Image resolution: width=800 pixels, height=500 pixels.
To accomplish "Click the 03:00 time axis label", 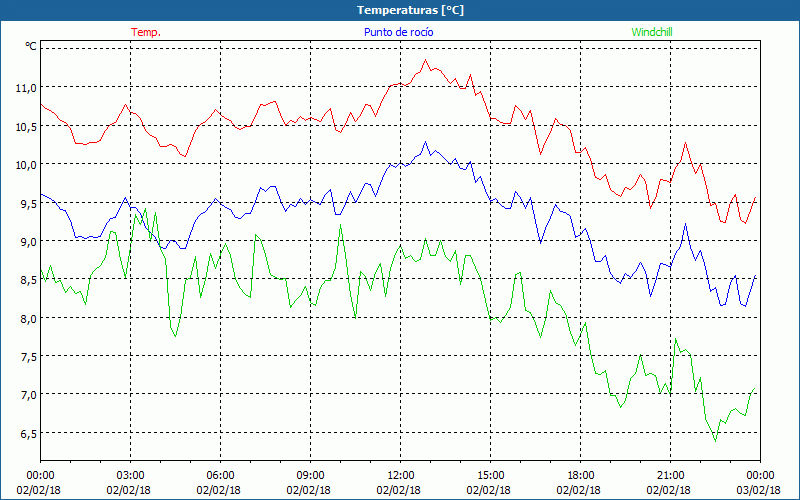I will point(130,476).
